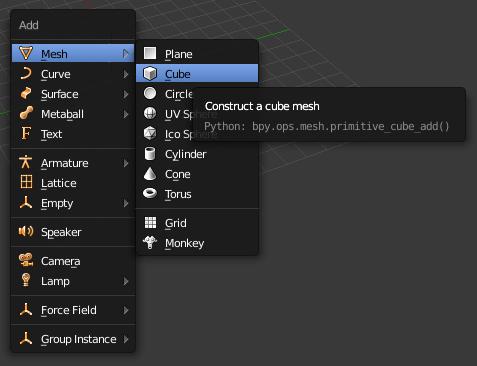This screenshot has height=366, width=477.
Task: Click the Monkey head icon
Action: (150, 242)
